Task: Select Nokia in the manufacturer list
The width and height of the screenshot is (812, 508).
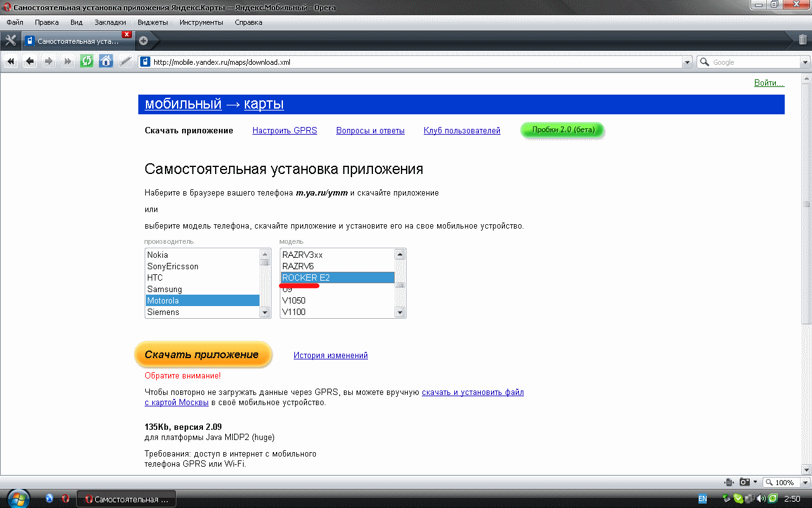Action: [202, 255]
